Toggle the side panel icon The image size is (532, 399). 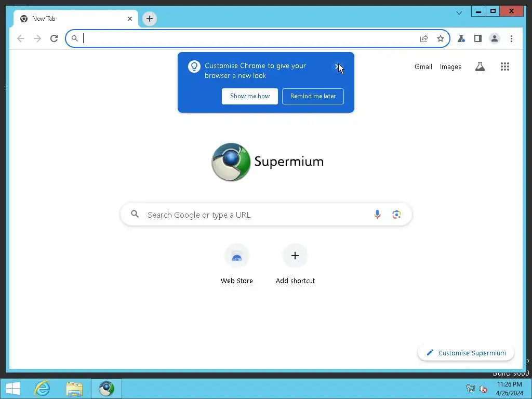[x=478, y=38]
